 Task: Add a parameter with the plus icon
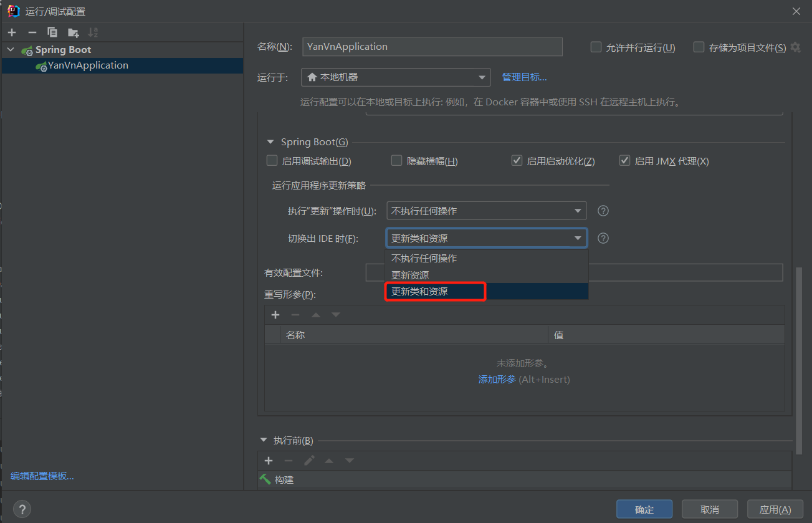click(275, 315)
